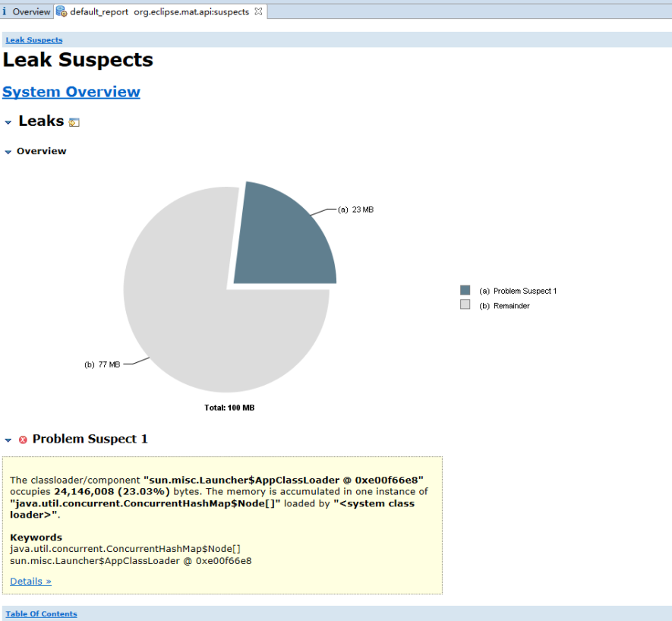Click the (b) 77 MB label
Viewport: 672px width, 621px height.
coord(102,364)
